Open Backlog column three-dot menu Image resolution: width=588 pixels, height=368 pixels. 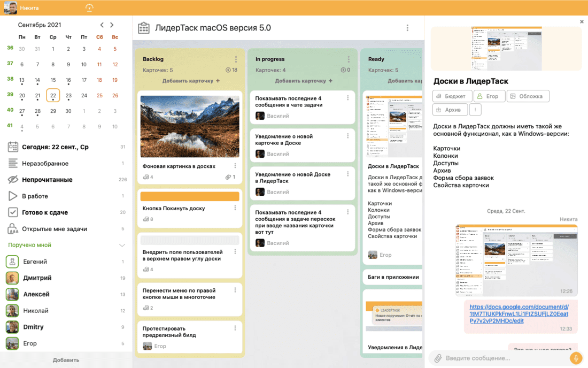click(236, 59)
